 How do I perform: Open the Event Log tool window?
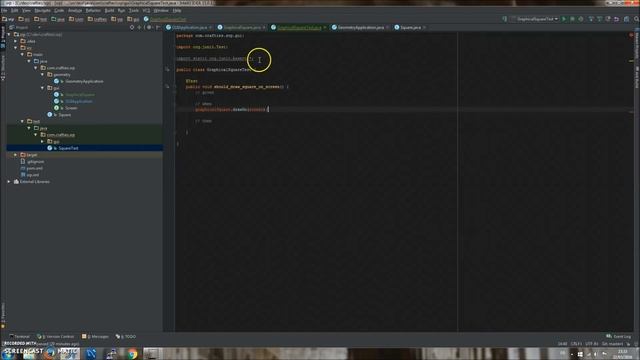619,337
